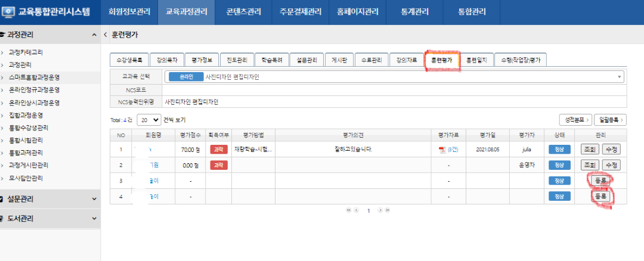This screenshot has width=644, height=261.
Task: Collapse the 과정관리 sidebar section
Action: 94,35
